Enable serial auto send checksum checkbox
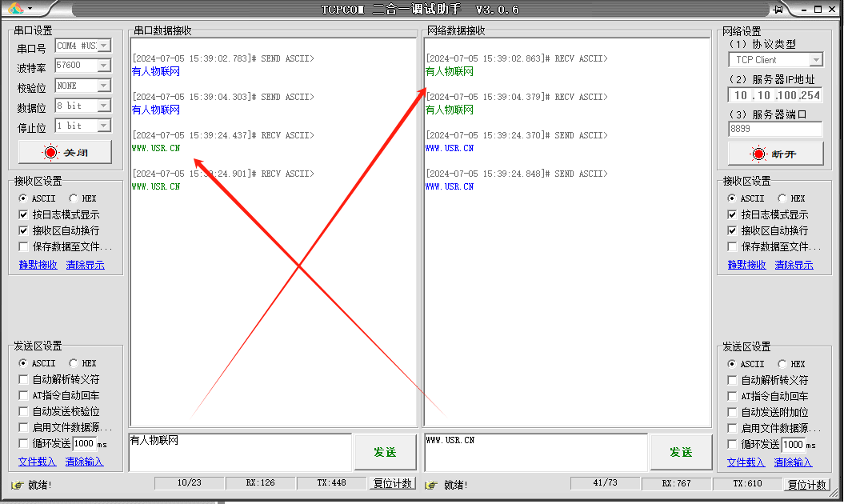The height and width of the screenshot is (504, 844). [x=23, y=411]
